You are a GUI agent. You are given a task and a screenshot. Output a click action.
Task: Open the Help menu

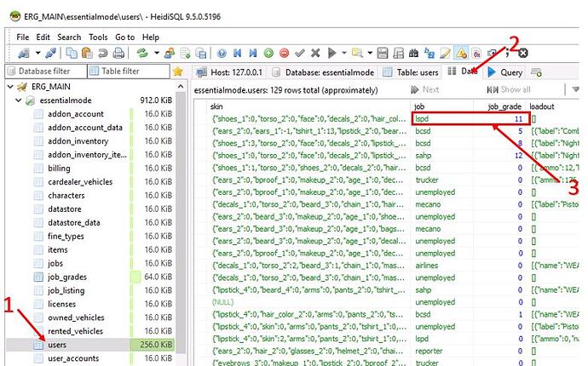151,37
